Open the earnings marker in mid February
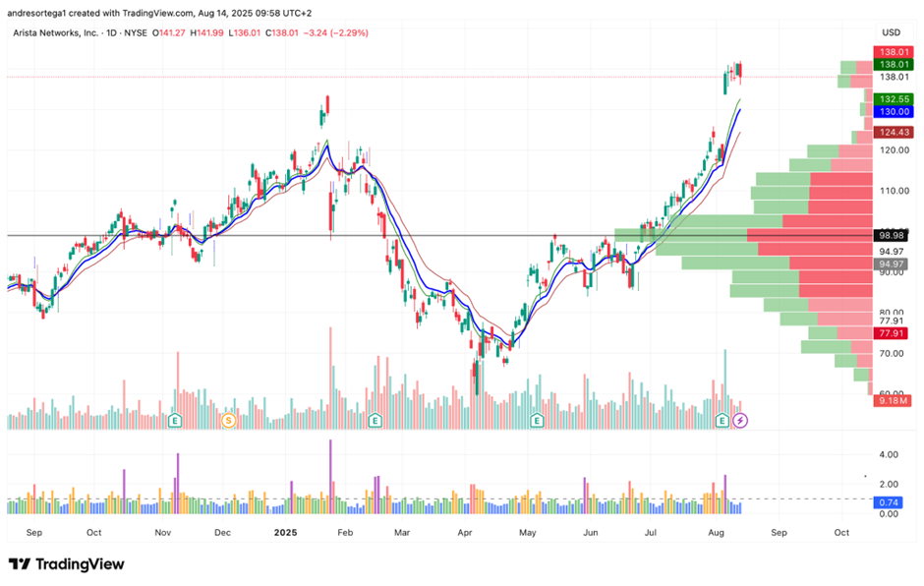The height and width of the screenshot is (586, 924). (x=375, y=421)
